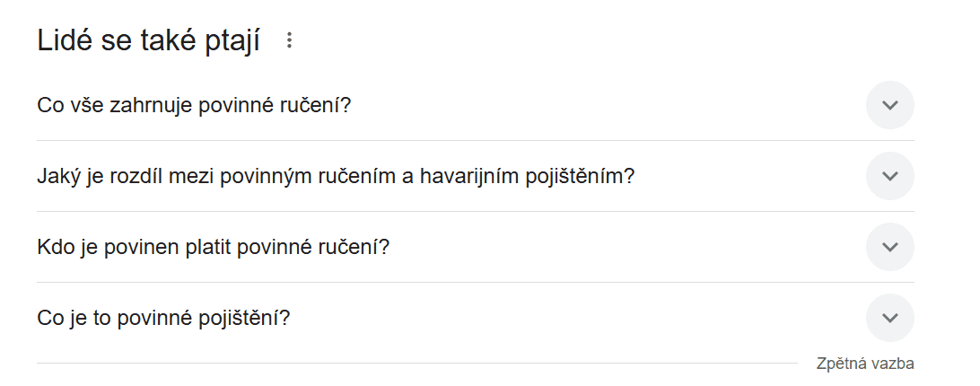Open the three-dot menu beside "Lidé se také ptají"
Screen dimensions: 980x386
289,40
